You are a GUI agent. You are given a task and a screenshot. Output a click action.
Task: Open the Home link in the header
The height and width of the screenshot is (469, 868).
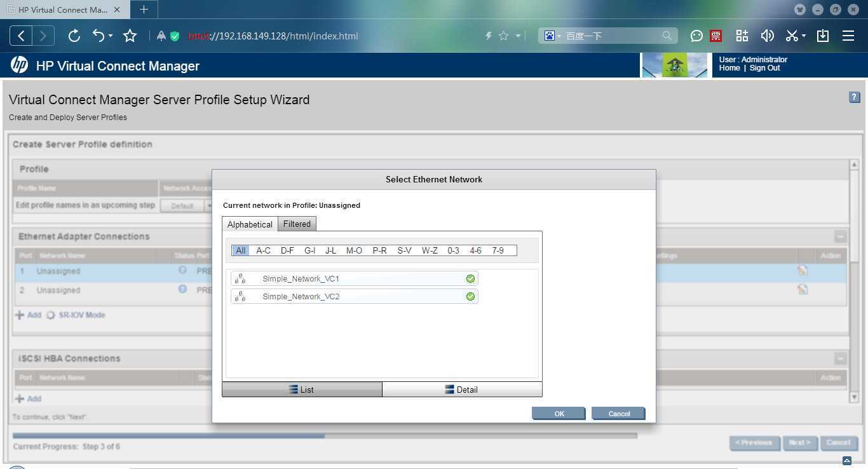point(729,68)
